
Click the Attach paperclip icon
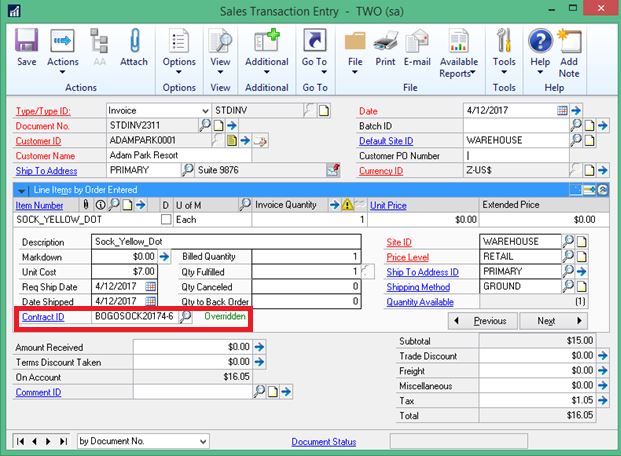[134, 40]
